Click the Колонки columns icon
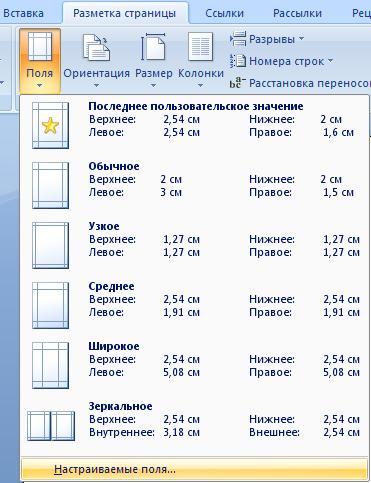The width and height of the screenshot is (371, 483). coord(200,46)
